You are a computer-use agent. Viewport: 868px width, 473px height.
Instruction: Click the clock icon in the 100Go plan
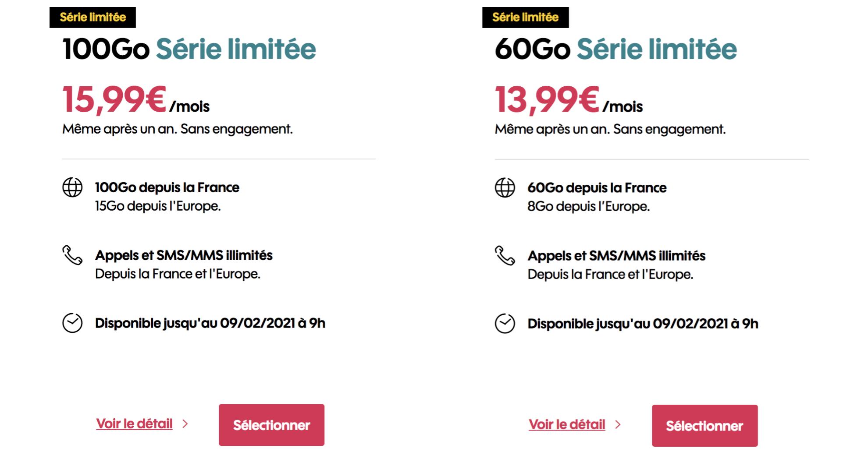click(x=72, y=323)
